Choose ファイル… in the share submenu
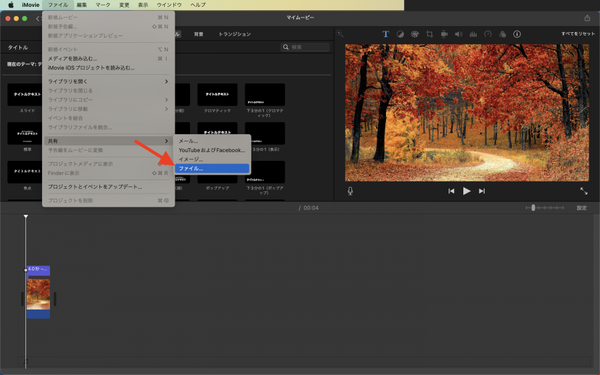The height and width of the screenshot is (375, 600). point(212,168)
